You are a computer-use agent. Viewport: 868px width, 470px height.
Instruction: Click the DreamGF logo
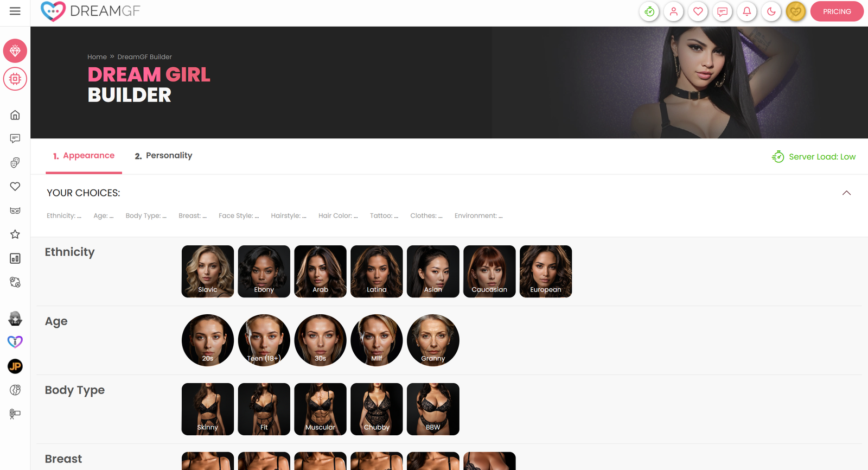coord(91,11)
